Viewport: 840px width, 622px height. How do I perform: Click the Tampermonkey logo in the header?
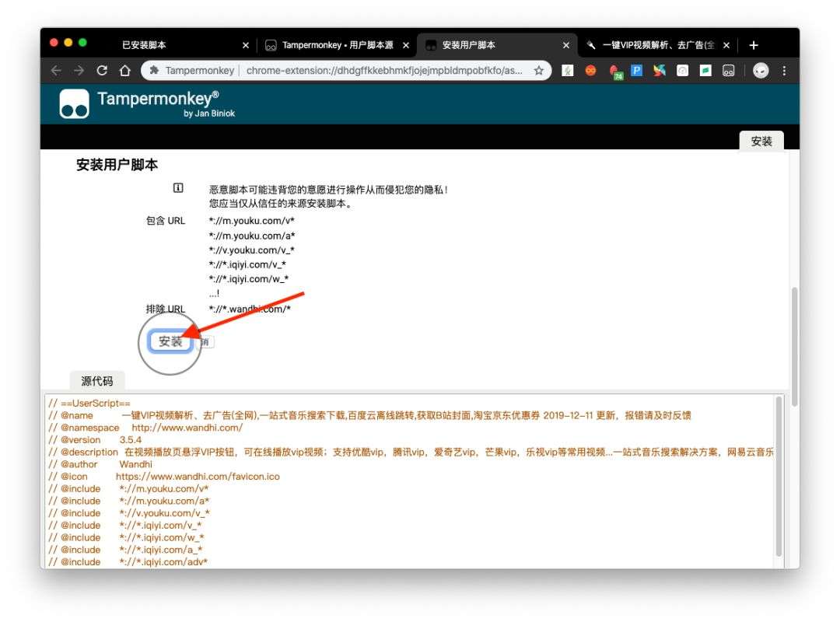tap(75, 104)
